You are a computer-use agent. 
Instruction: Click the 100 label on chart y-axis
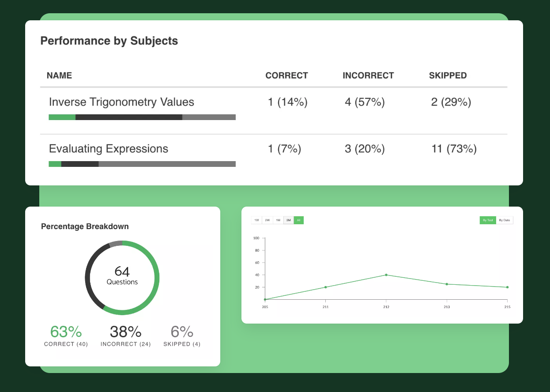pyautogui.click(x=256, y=238)
